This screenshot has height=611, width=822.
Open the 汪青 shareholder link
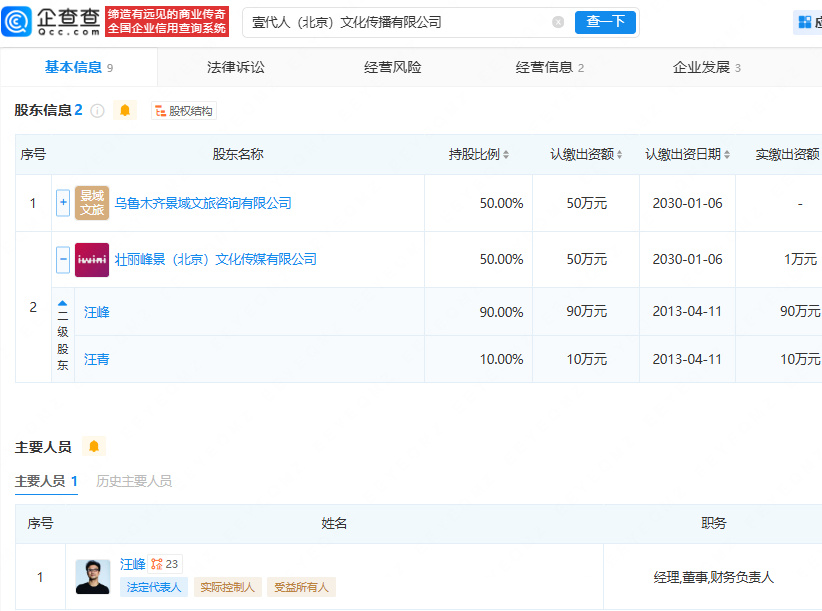(x=97, y=359)
